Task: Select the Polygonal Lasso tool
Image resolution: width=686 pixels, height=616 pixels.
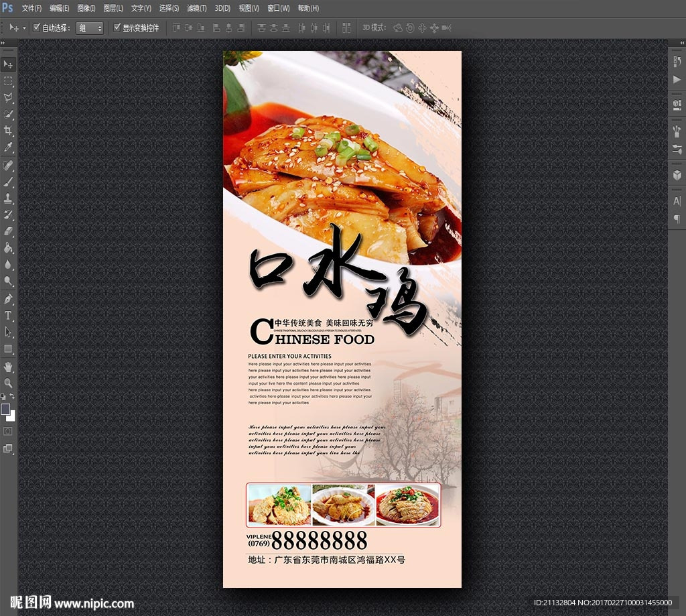Action: [x=8, y=98]
